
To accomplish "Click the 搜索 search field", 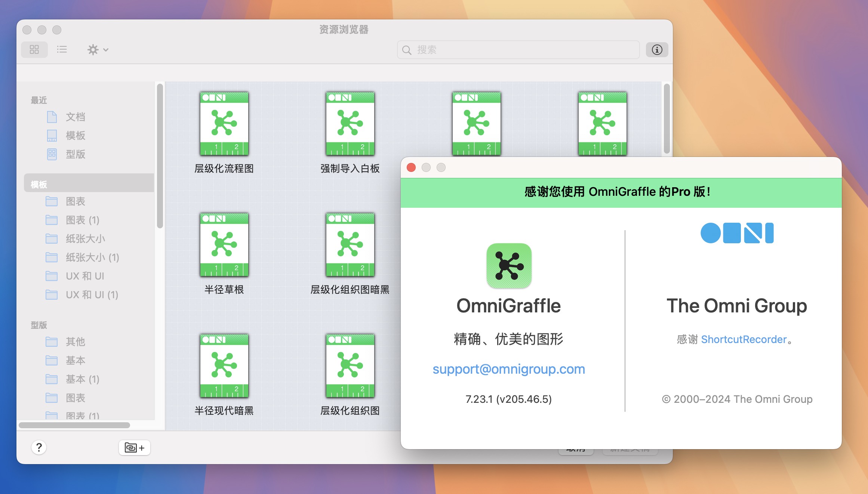I will point(518,50).
